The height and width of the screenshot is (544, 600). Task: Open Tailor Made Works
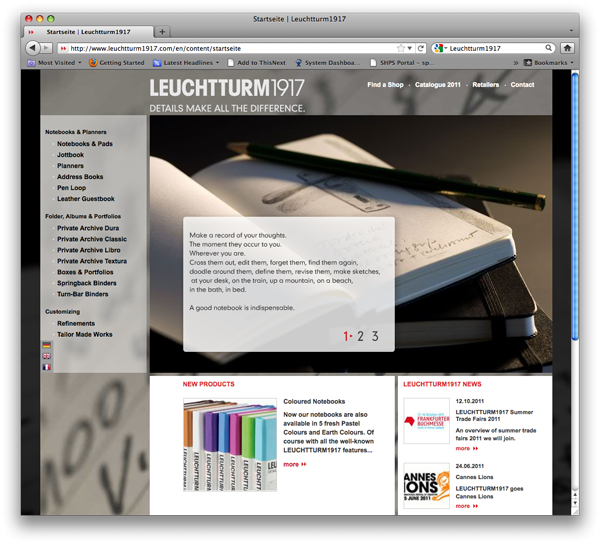click(x=85, y=335)
